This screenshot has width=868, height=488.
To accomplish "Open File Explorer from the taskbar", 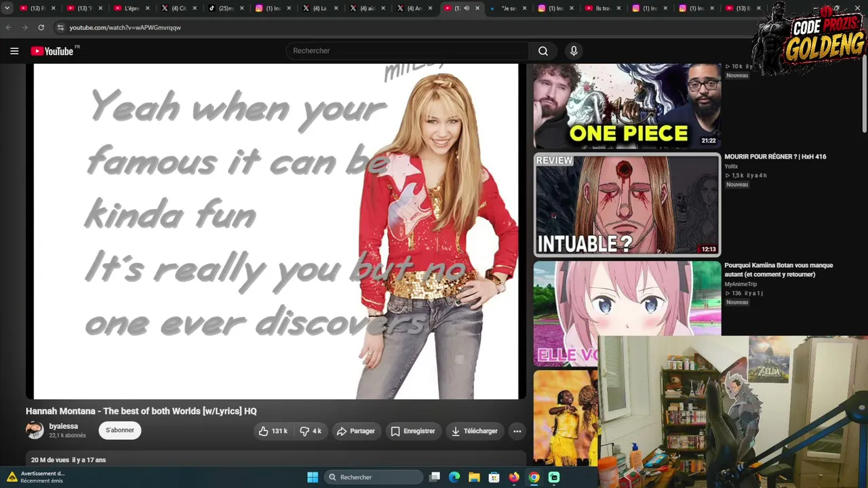I will click(x=474, y=477).
